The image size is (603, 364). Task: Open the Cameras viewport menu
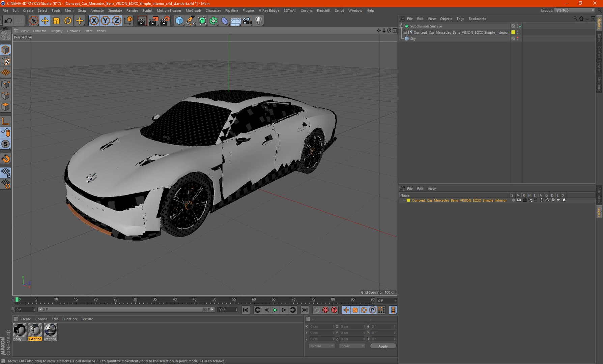(39, 31)
